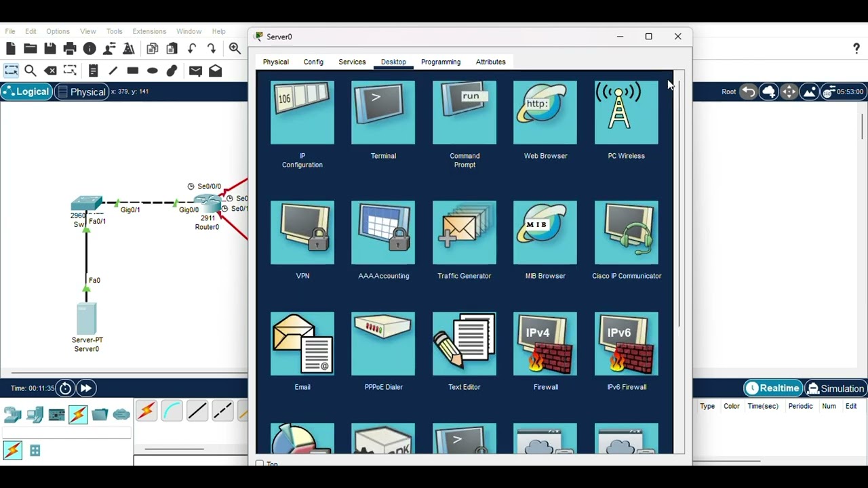The image size is (868, 488).
Task: Click the Help question mark icon
Action: 856,48
